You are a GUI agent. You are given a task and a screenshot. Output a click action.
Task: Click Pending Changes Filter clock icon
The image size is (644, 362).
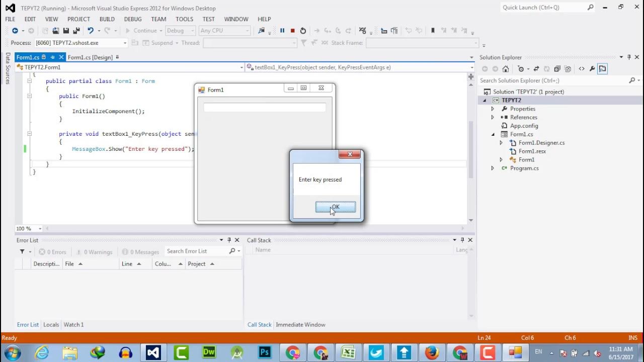521,69
